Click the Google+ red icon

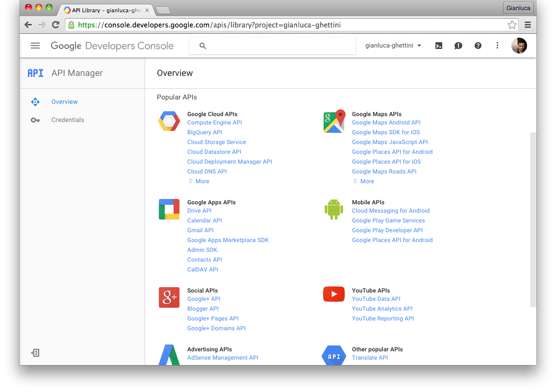[x=169, y=297]
